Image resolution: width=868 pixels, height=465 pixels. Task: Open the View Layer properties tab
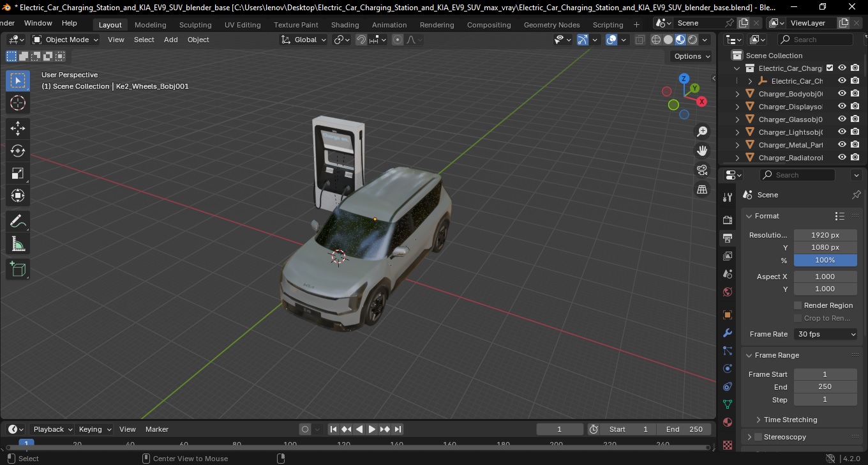(728, 256)
